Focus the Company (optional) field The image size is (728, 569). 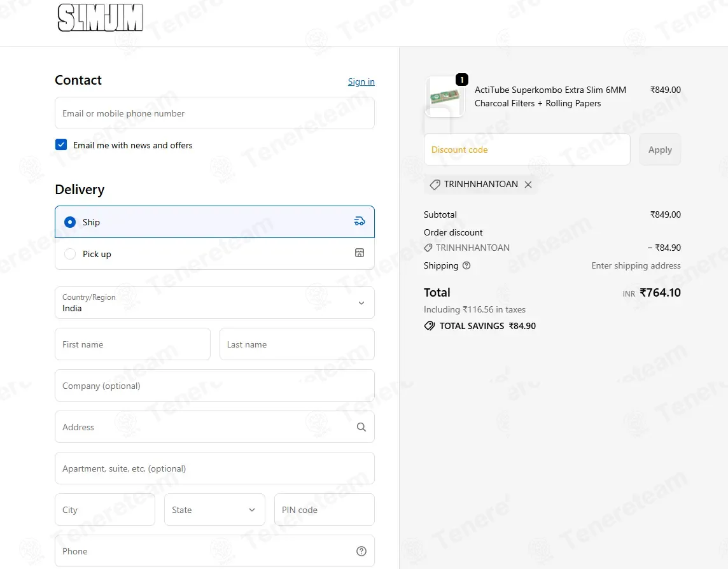pos(214,386)
